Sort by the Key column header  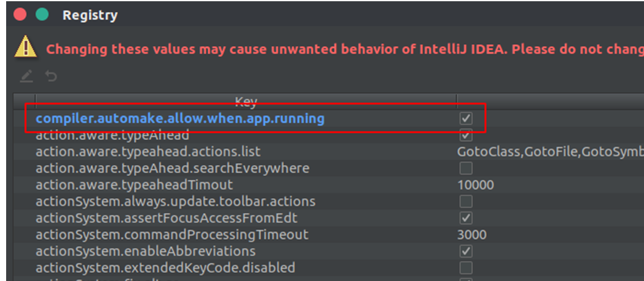click(245, 101)
